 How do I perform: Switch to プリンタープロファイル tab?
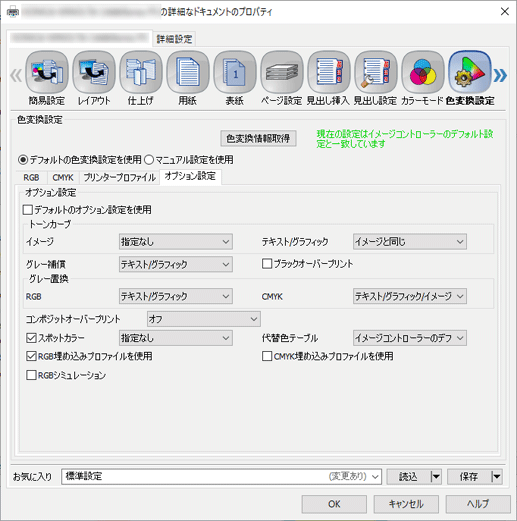[x=119, y=178]
